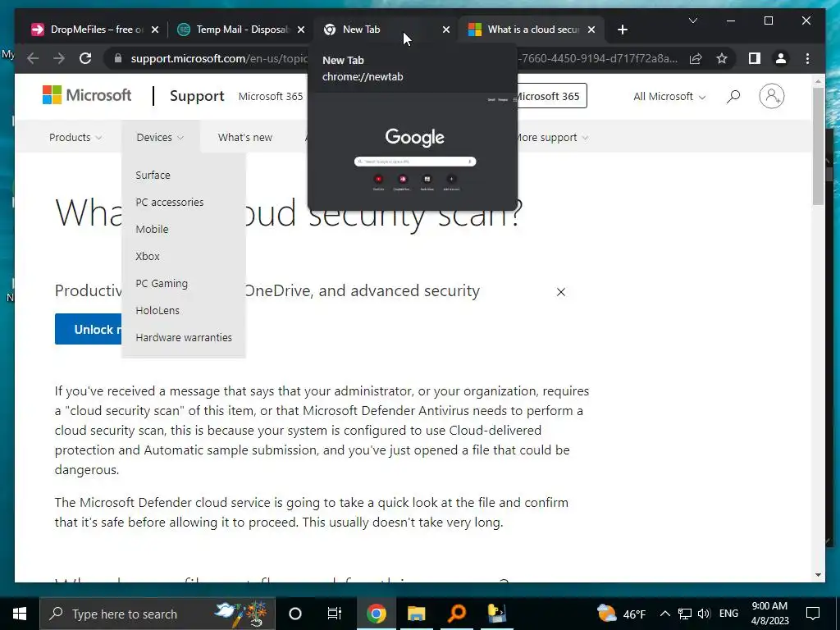The image size is (840, 630).
Task: Choose Hardware warranties from Devices menu
Action: click(x=183, y=337)
